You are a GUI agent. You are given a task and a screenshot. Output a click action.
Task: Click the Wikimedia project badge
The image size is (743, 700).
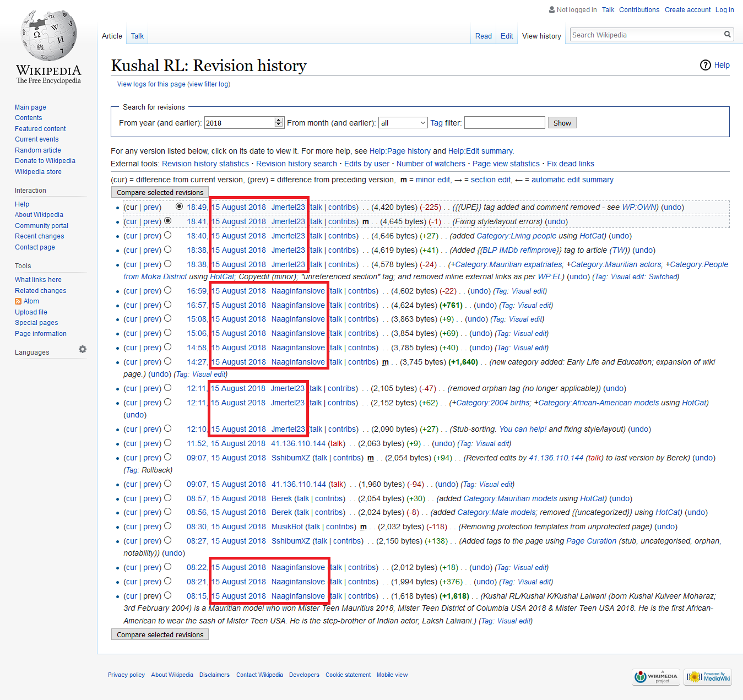[x=656, y=677]
